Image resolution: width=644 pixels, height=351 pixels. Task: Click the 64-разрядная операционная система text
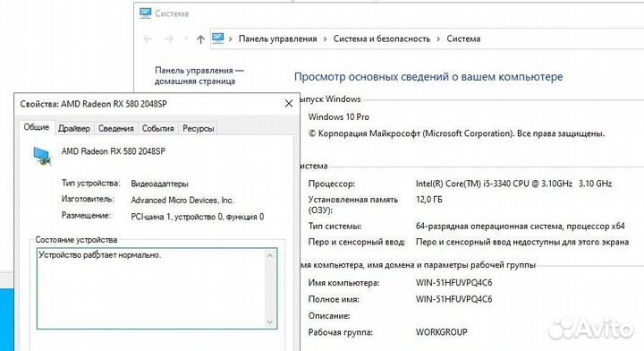point(520,226)
